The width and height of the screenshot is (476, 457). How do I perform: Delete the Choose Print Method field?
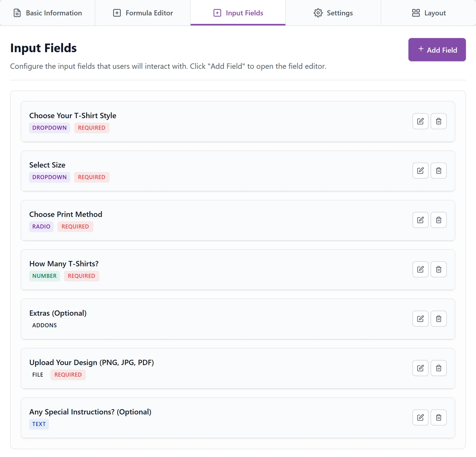point(439,220)
